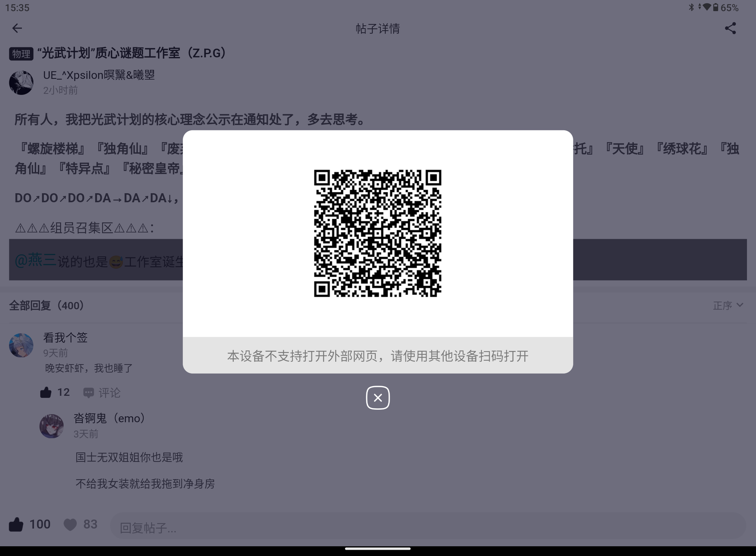This screenshot has width=756, height=556.
Task: Favorite the post with heart 83
Action: (x=81, y=524)
